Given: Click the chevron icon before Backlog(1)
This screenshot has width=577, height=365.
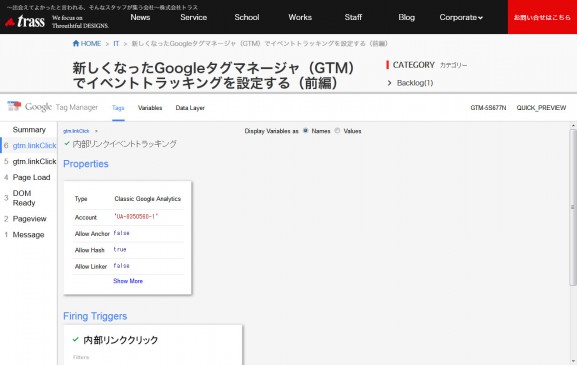Looking at the screenshot, I should coord(389,83).
